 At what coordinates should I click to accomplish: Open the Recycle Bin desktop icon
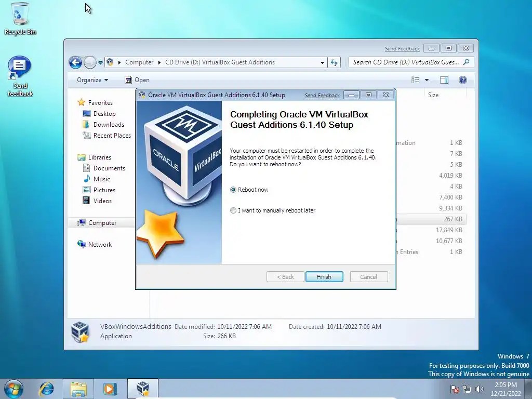pos(20,19)
